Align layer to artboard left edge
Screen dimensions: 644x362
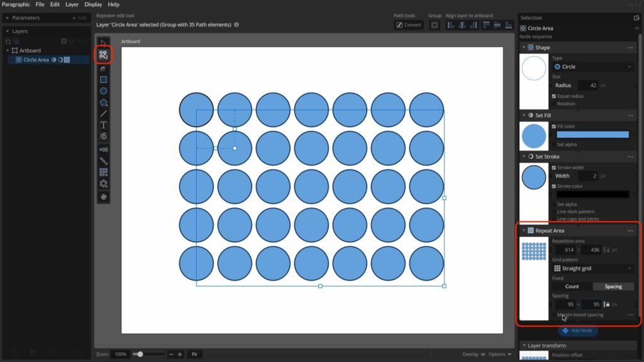[x=451, y=25]
